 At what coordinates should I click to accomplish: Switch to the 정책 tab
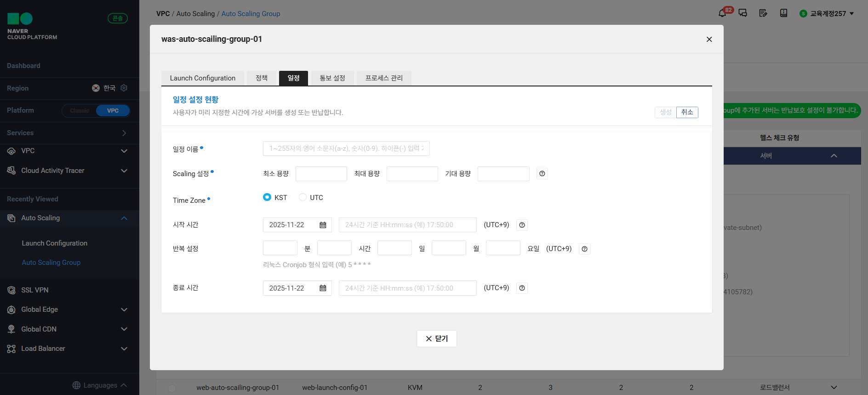coord(262,78)
